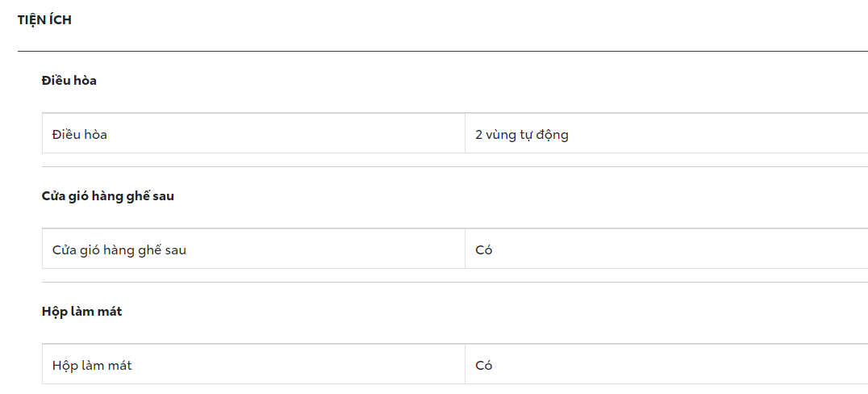Click column divider in Cửa gió hàng ghế sau row

coord(465,249)
